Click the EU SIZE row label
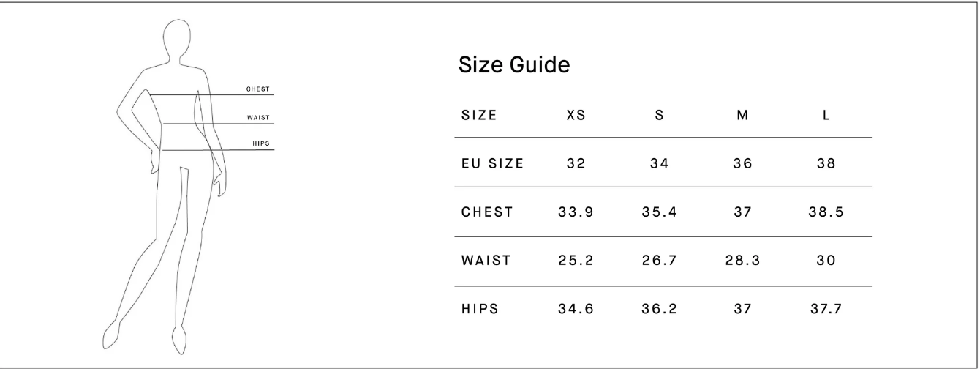The height and width of the screenshot is (369, 980). pos(492,164)
